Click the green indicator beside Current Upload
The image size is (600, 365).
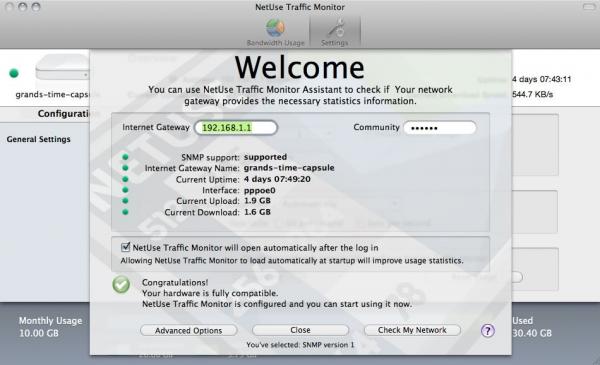125,200
